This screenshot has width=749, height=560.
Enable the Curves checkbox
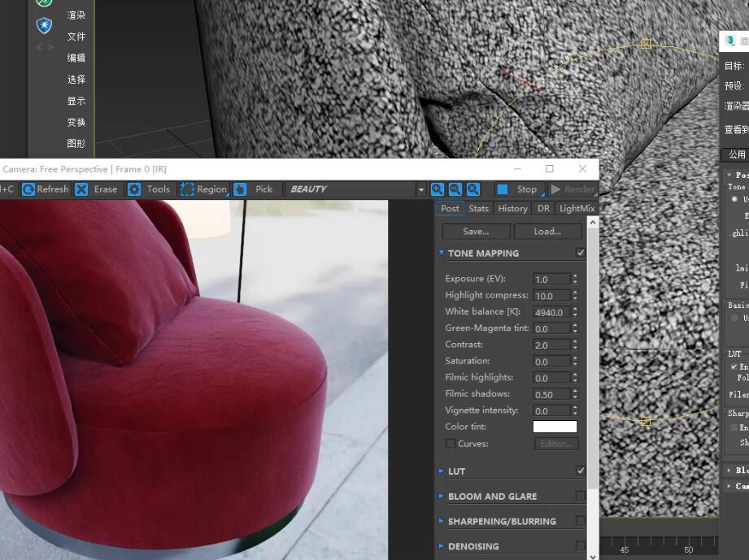450,444
